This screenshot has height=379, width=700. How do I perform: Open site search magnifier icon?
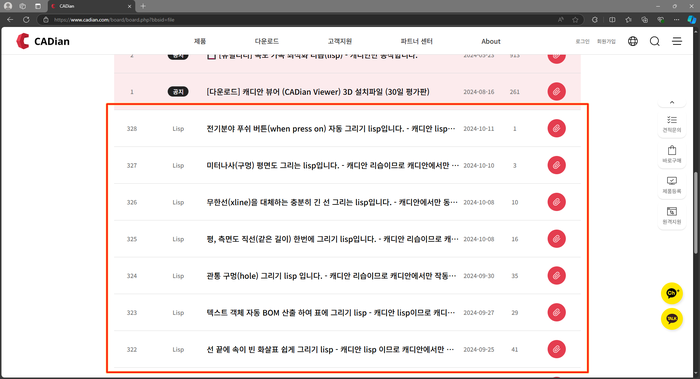[x=654, y=41]
